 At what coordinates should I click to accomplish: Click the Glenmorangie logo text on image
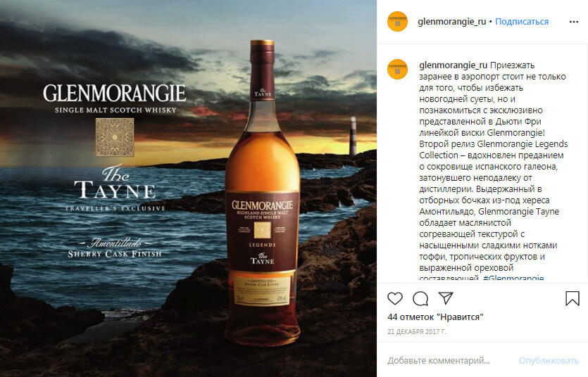[114, 94]
